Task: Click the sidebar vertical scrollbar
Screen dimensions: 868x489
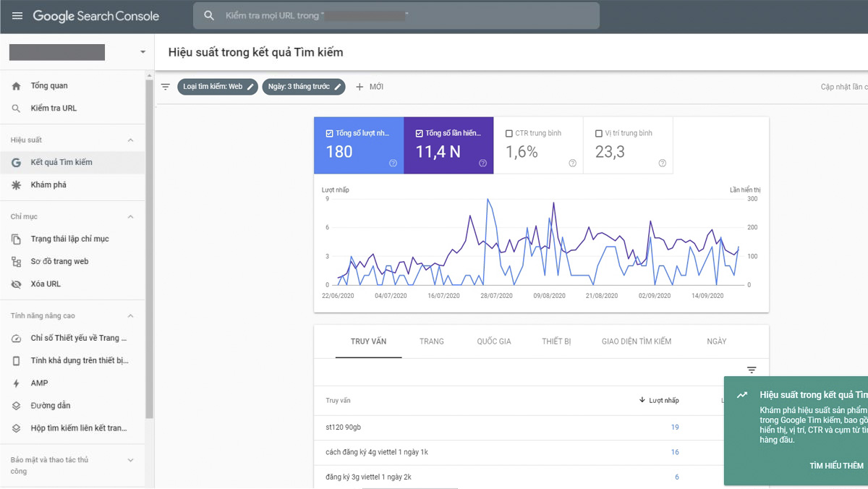Action: click(149, 249)
